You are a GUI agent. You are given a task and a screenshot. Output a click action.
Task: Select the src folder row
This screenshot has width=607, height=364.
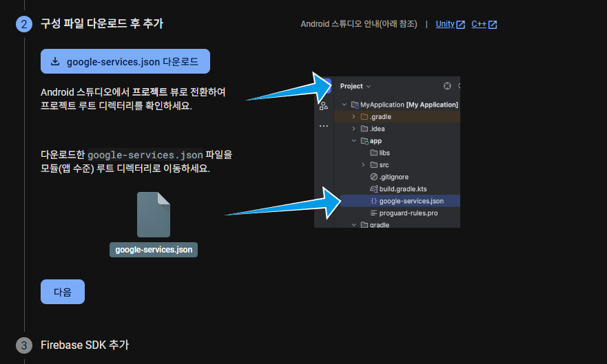397,165
